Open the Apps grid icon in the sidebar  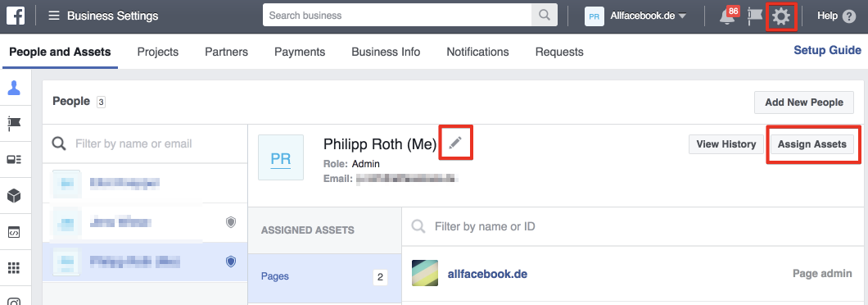tap(15, 268)
